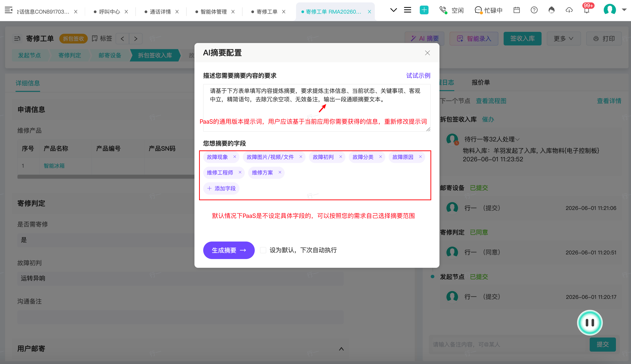Click the 查看流程图 link
Image resolution: width=631 pixels, height=364 pixels.
point(491,101)
